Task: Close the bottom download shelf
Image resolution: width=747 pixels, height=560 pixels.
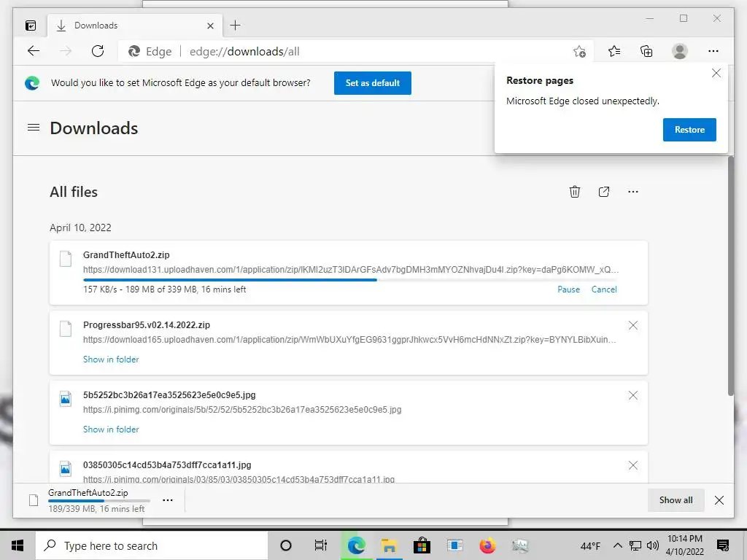Action: pyautogui.click(x=719, y=500)
